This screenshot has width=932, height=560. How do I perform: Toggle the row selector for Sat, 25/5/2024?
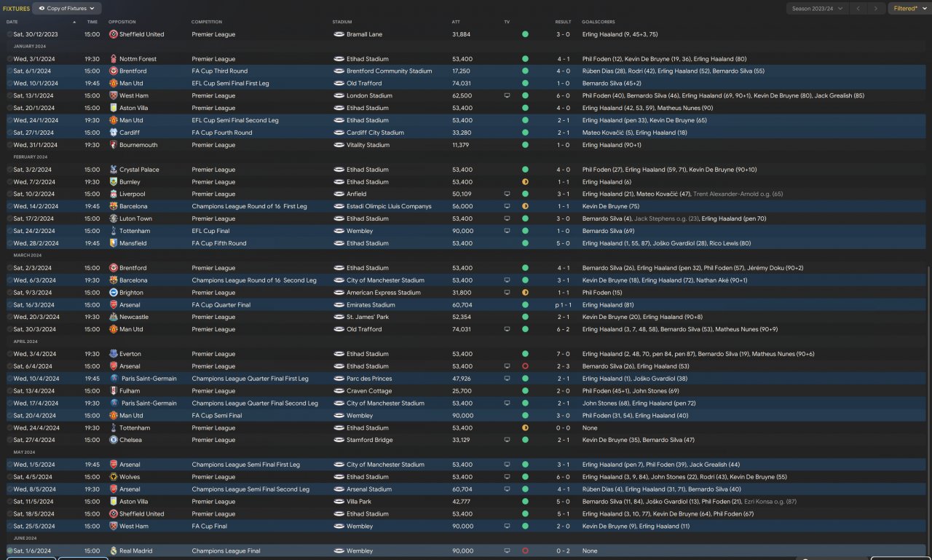pos(9,527)
